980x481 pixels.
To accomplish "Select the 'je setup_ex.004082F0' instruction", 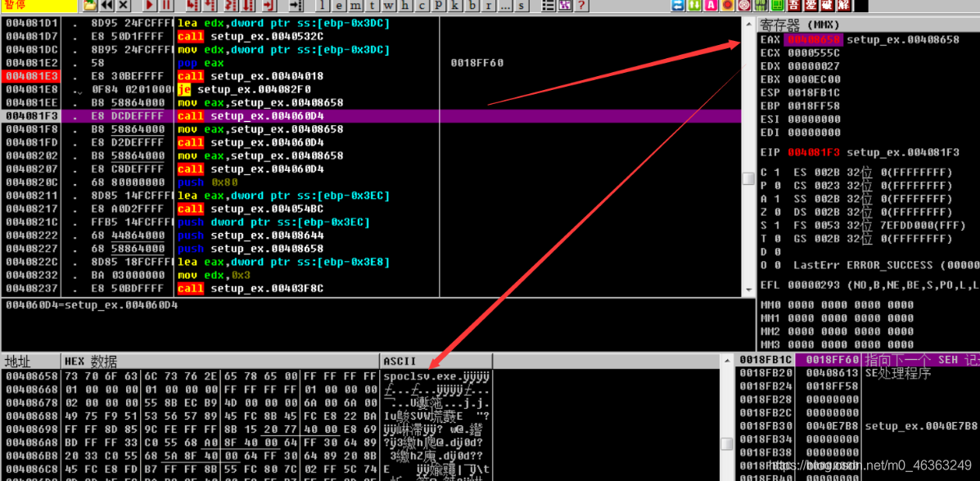I will [x=244, y=89].
